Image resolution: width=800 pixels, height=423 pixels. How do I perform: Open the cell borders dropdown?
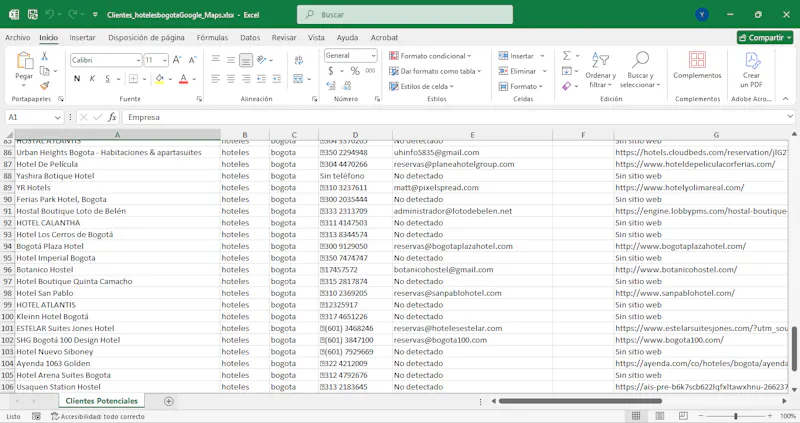coord(144,79)
